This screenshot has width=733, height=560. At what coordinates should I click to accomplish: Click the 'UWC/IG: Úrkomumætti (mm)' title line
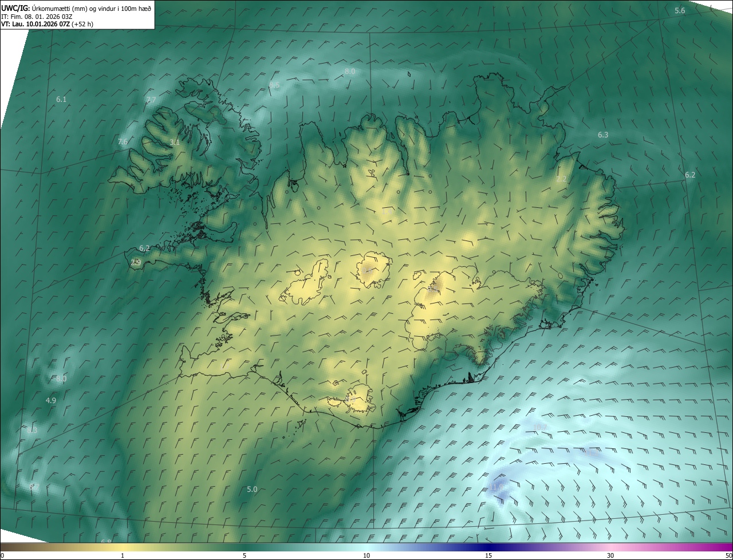tap(77, 7)
